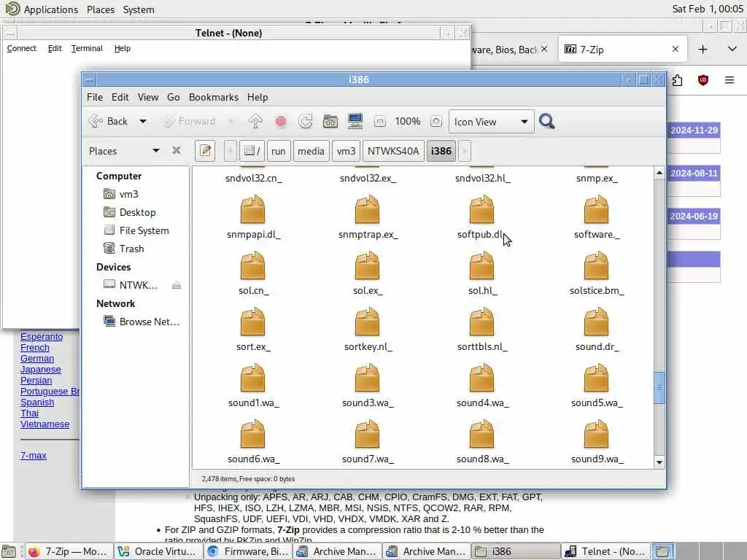Open the File menu in i386 window

pyautogui.click(x=95, y=97)
